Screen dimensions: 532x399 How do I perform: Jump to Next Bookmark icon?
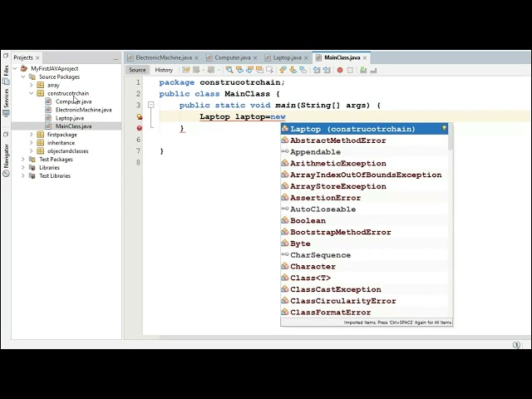click(x=293, y=70)
